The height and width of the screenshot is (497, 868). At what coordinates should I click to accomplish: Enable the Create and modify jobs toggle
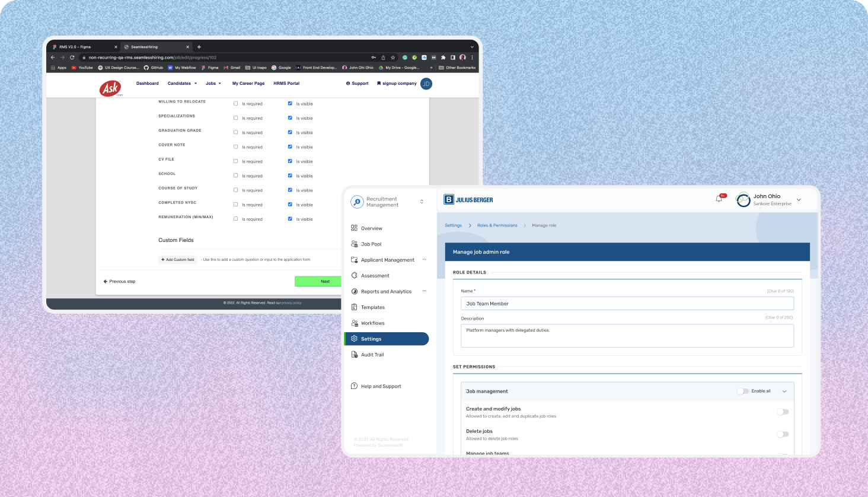tap(783, 412)
